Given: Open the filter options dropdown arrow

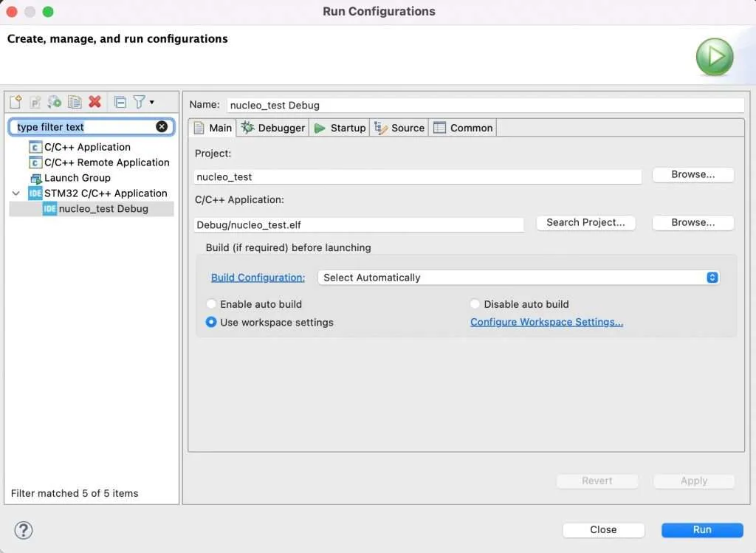Looking at the screenshot, I should (x=151, y=102).
